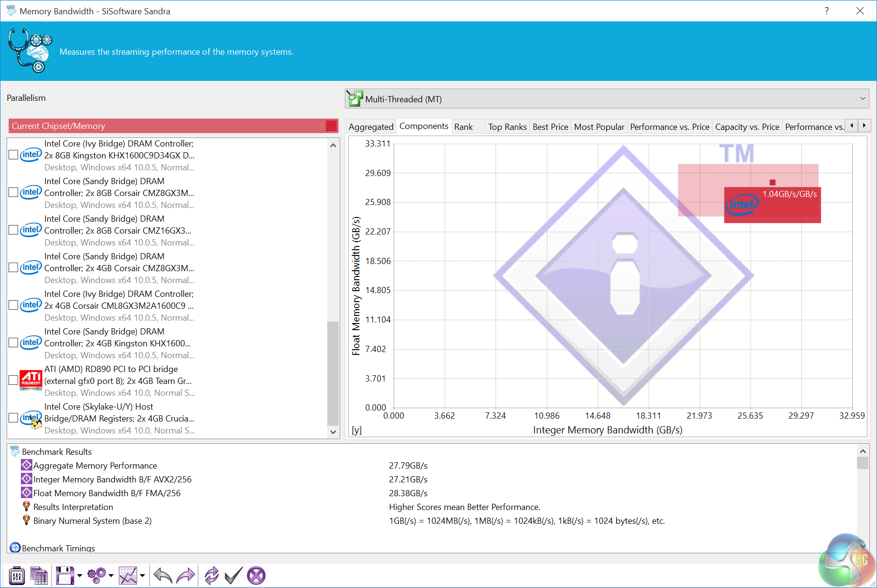The width and height of the screenshot is (877, 588).
Task: Open the Top Ranks tab
Action: click(x=507, y=127)
